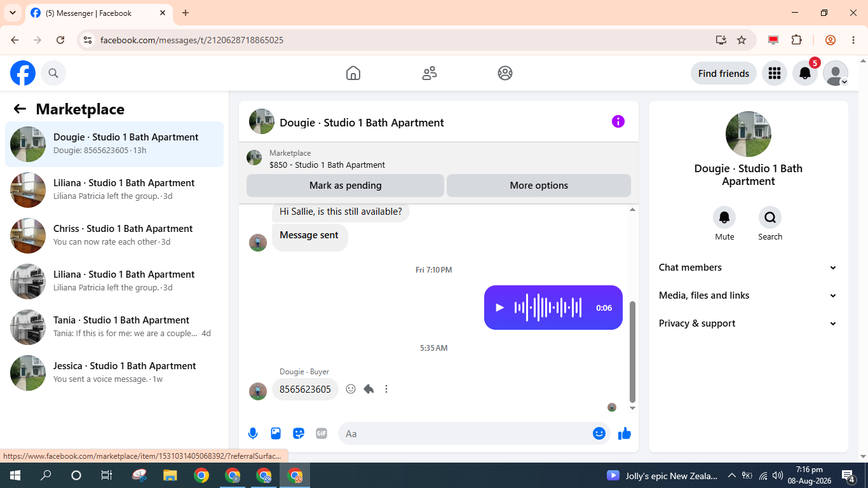Go back in Chrome browser
The width and height of the screenshot is (868, 488).
15,40
